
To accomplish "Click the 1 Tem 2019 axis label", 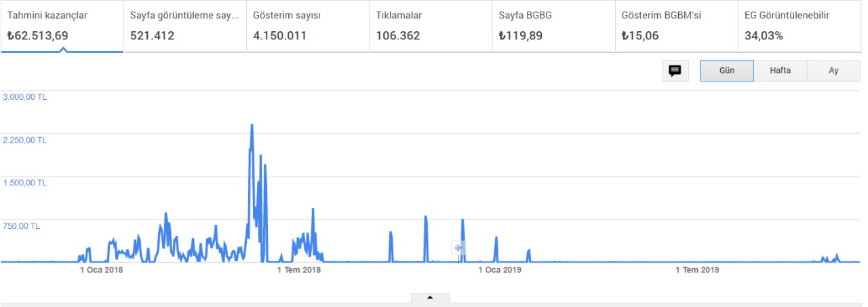I will [696, 270].
